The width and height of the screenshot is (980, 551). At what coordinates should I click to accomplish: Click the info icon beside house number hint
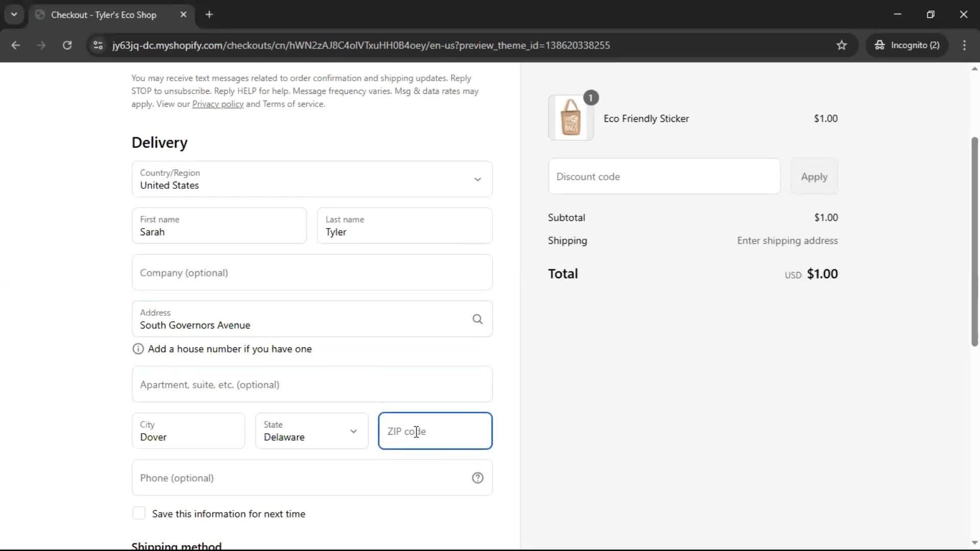pos(137,349)
